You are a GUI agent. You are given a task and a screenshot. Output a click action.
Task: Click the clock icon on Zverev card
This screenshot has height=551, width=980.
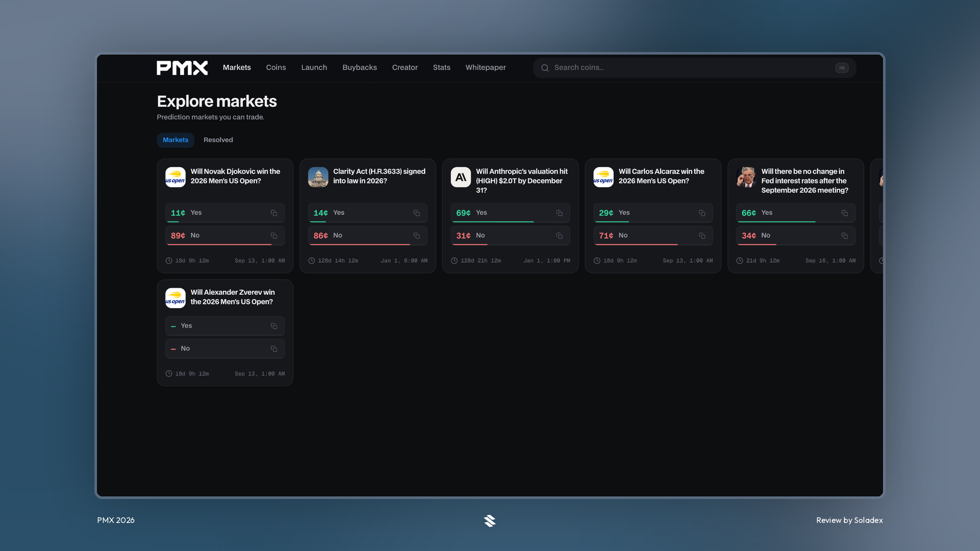click(169, 374)
